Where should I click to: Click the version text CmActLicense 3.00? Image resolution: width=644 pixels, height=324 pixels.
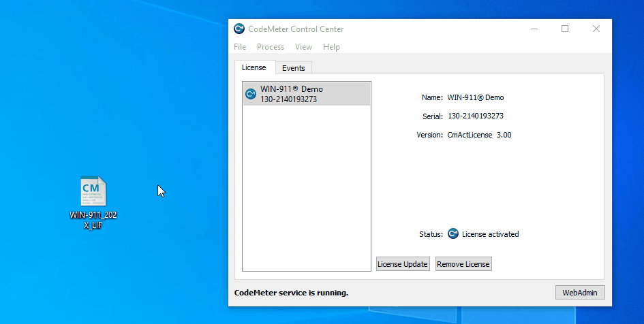point(479,135)
